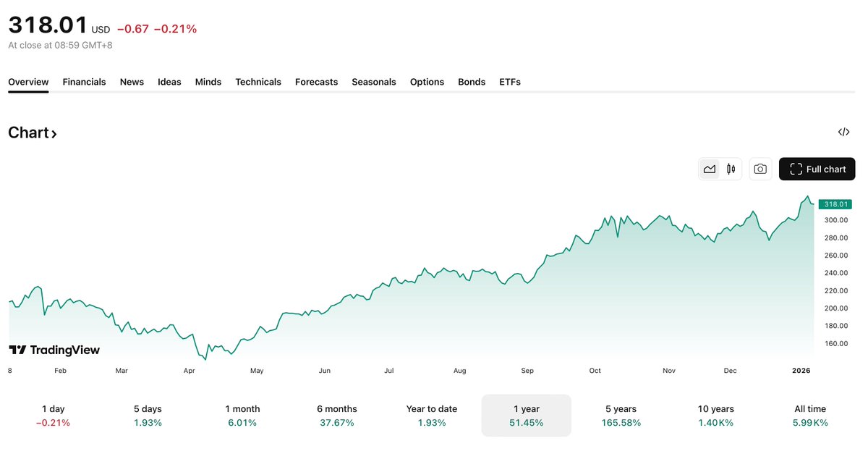This screenshot has width=868, height=454.
Task: Click the embed code icon
Action: (843, 132)
